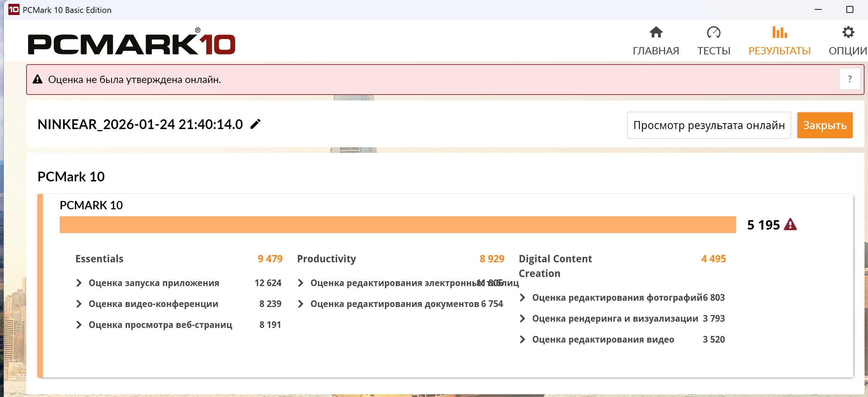
Task: Go to the ГЛАВНАЯ tab
Action: pos(656,51)
